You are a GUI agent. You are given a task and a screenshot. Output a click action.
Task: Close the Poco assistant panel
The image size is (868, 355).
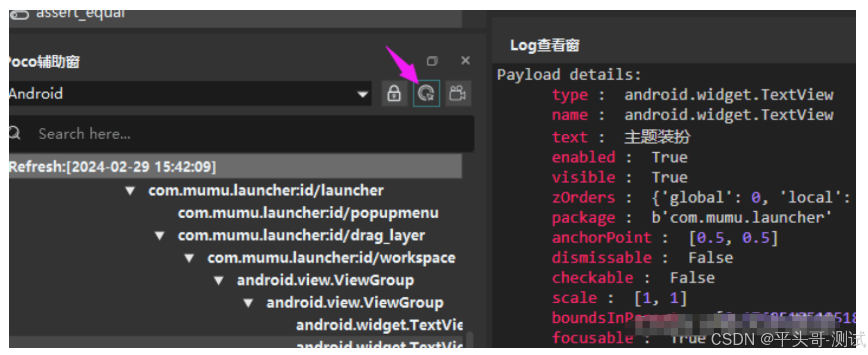pyautogui.click(x=466, y=61)
